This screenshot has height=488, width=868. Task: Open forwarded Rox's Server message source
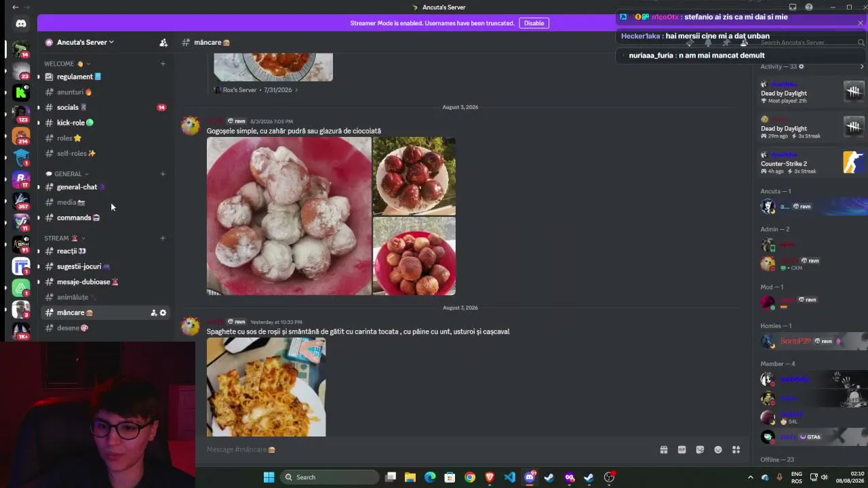[x=256, y=89]
